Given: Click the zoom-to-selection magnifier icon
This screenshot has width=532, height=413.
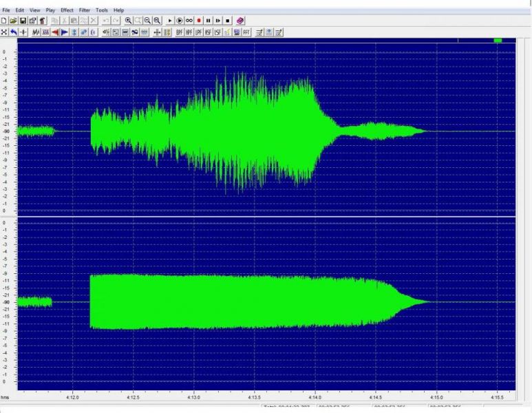Looking at the screenshot, I should (138, 21).
